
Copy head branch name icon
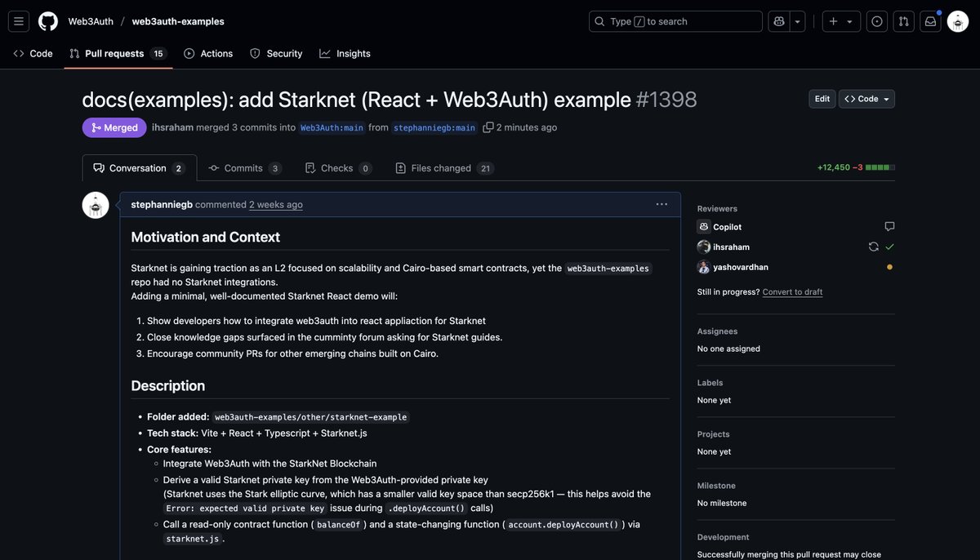[x=488, y=127]
